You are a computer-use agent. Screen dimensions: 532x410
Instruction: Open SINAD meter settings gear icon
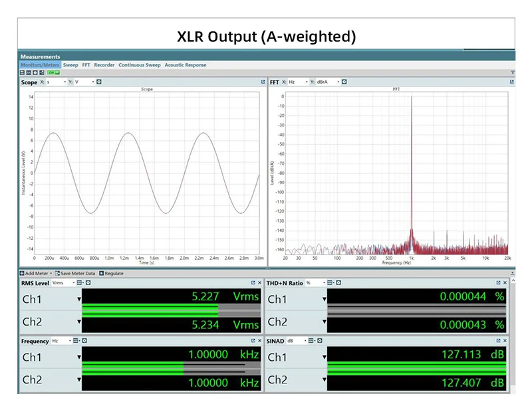pyautogui.click(x=320, y=341)
